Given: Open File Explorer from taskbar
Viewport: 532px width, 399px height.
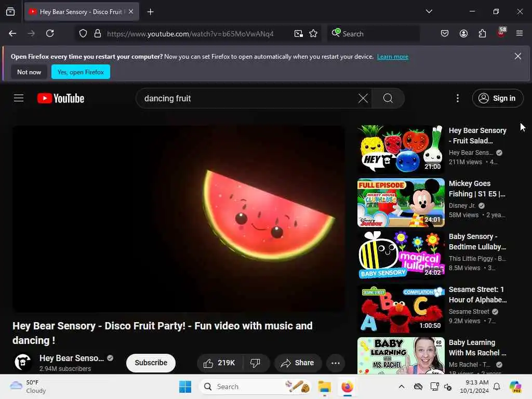Looking at the screenshot, I should [x=324, y=387].
